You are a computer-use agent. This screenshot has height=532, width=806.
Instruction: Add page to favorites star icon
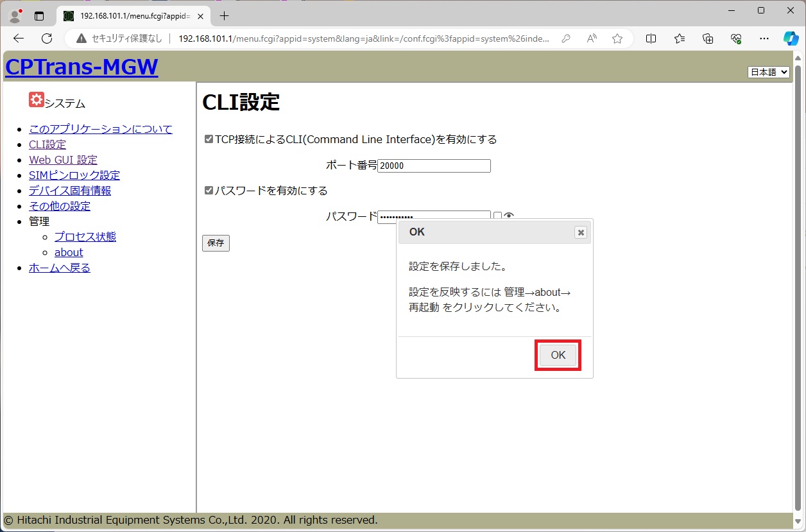617,39
